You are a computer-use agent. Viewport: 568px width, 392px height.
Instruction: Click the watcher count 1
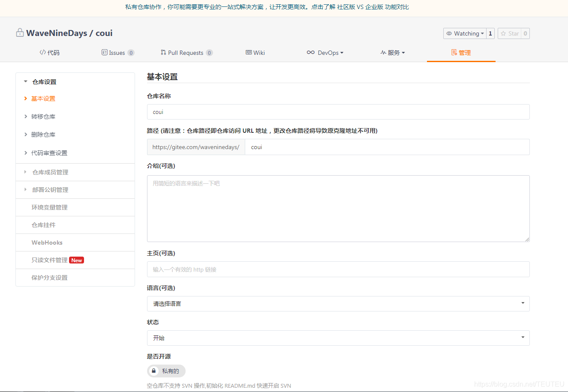click(490, 33)
